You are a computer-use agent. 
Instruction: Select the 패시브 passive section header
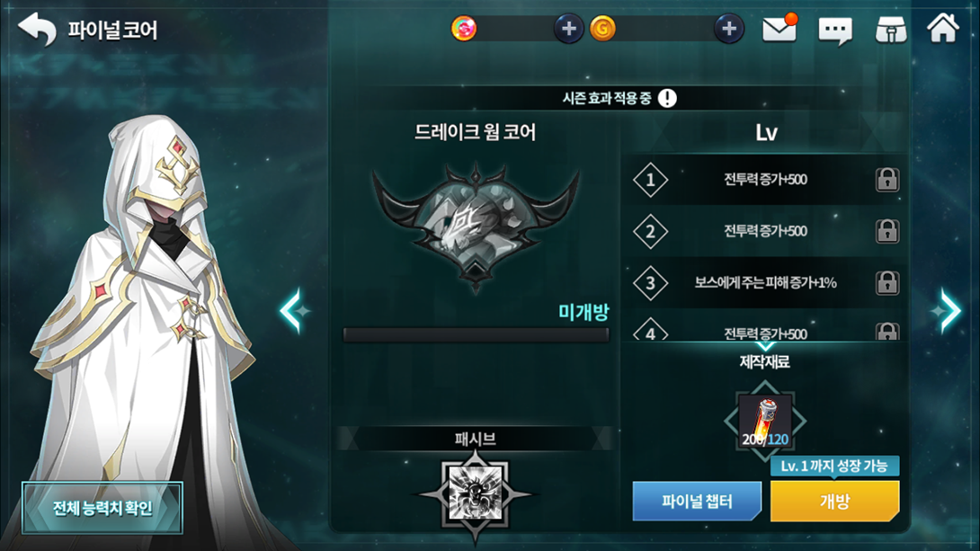tap(475, 439)
